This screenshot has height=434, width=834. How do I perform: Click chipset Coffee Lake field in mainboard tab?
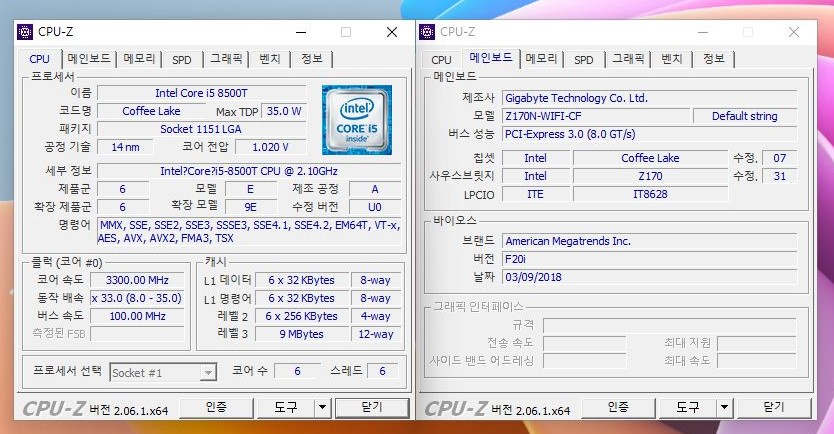[650, 158]
